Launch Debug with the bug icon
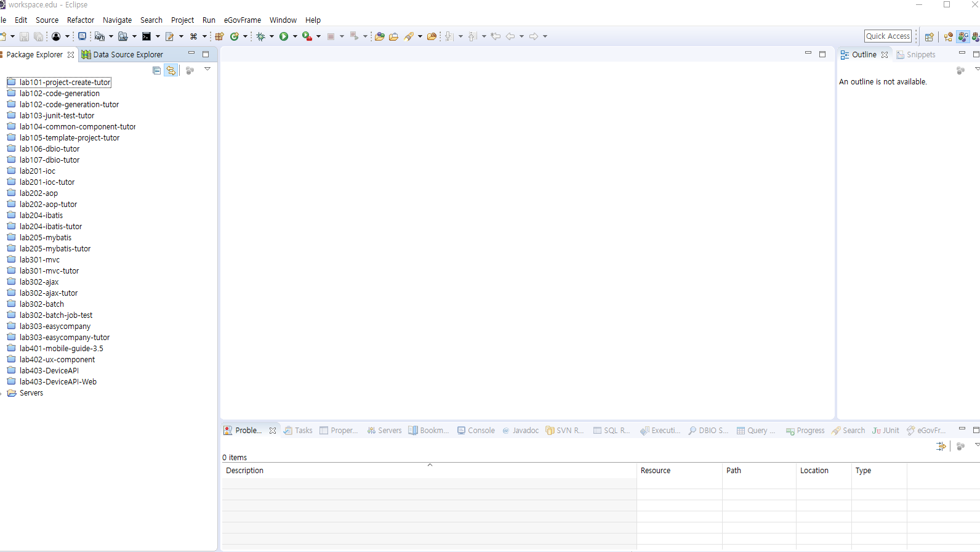This screenshot has height=552, width=980. [261, 37]
